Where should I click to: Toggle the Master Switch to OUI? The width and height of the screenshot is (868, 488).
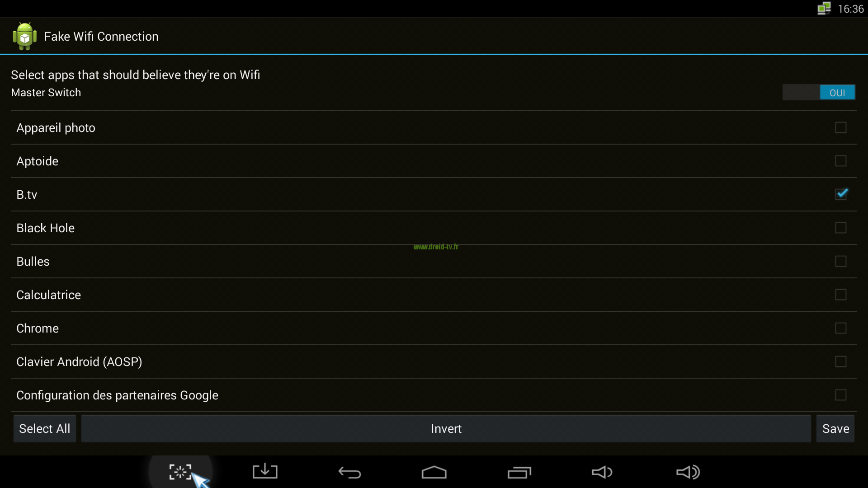click(838, 92)
